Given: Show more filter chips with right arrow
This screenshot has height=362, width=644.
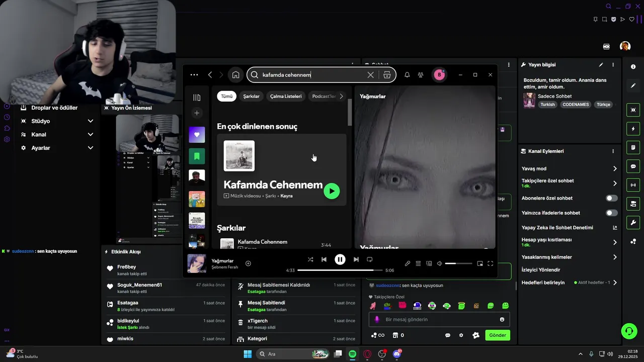Looking at the screenshot, I should click(341, 96).
